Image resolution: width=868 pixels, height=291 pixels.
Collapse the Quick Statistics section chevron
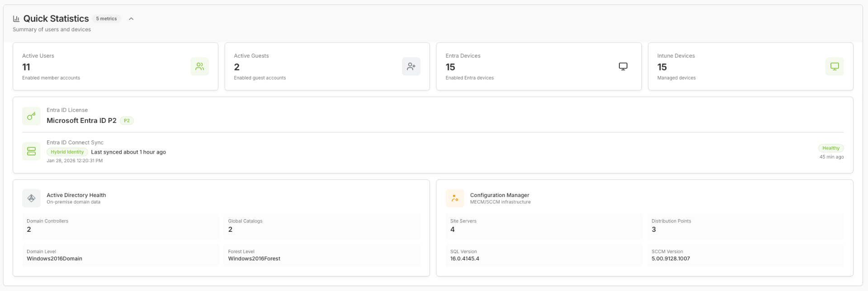pos(131,19)
